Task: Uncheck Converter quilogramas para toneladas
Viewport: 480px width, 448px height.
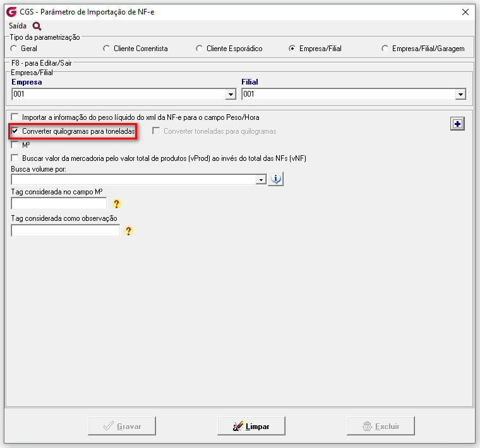Action: [x=15, y=131]
